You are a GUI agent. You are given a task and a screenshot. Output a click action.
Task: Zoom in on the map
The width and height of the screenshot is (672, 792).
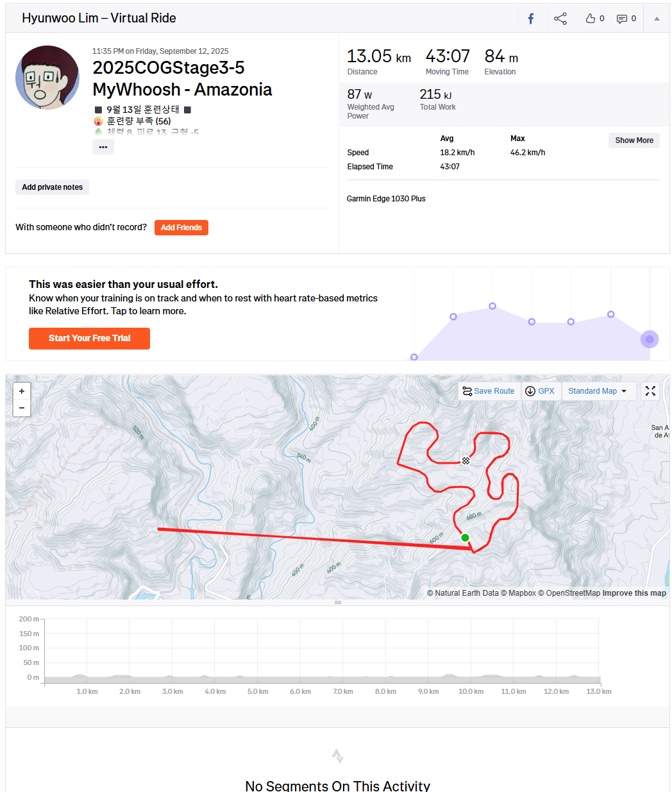coord(22,391)
